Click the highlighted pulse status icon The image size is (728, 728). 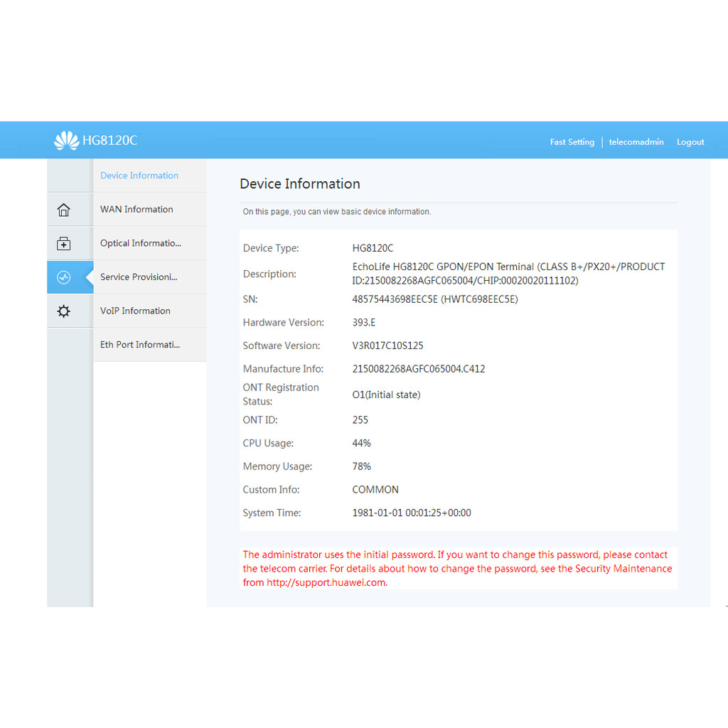[64, 277]
